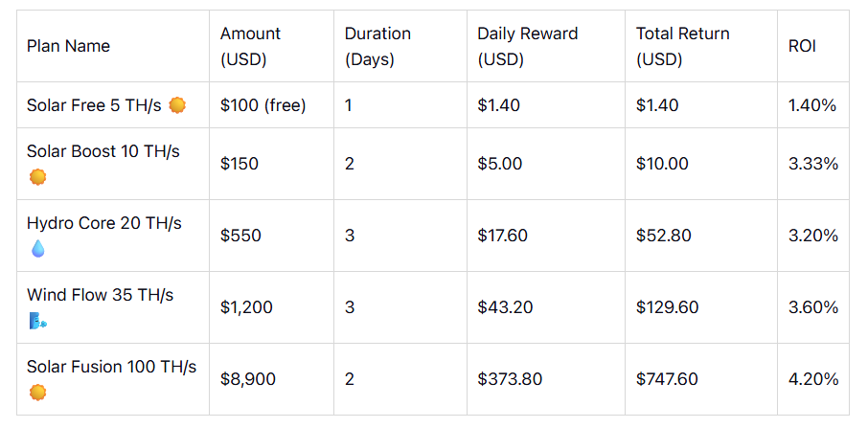Click the water drop icon under Hydro Core

click(37, 249)
